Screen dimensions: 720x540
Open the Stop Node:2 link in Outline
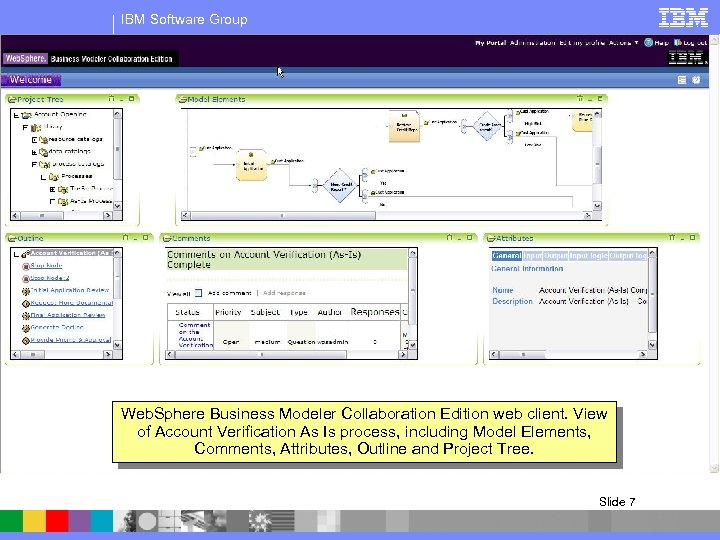pyautogui.click(x=50, y=278)
